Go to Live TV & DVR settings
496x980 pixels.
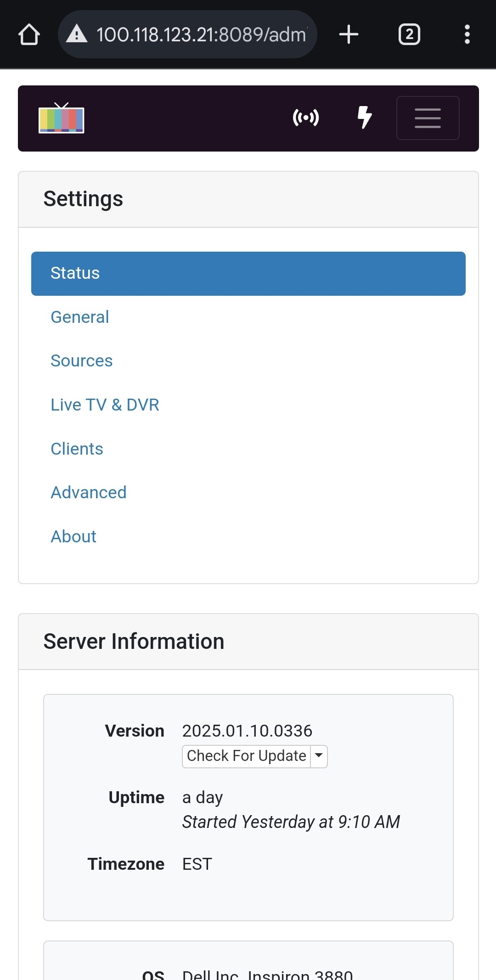pos(105,405)
